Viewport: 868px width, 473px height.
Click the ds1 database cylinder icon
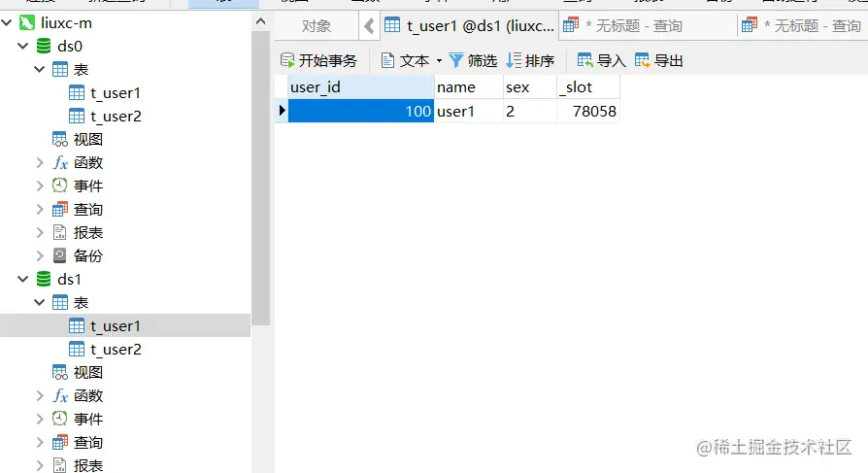click(x=43, y=279)
